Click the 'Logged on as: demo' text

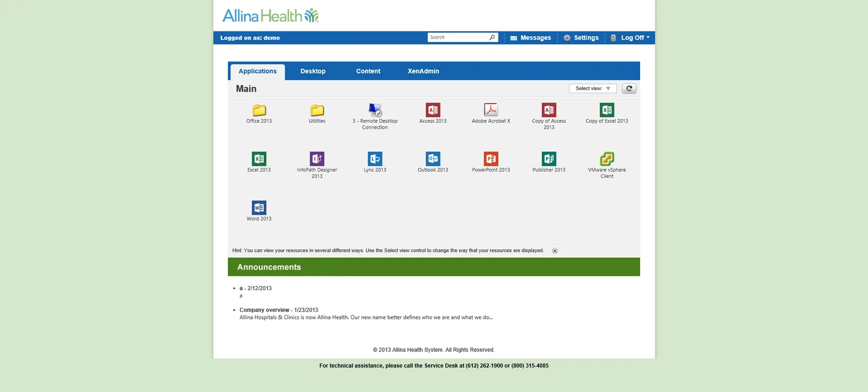point(250,38)
